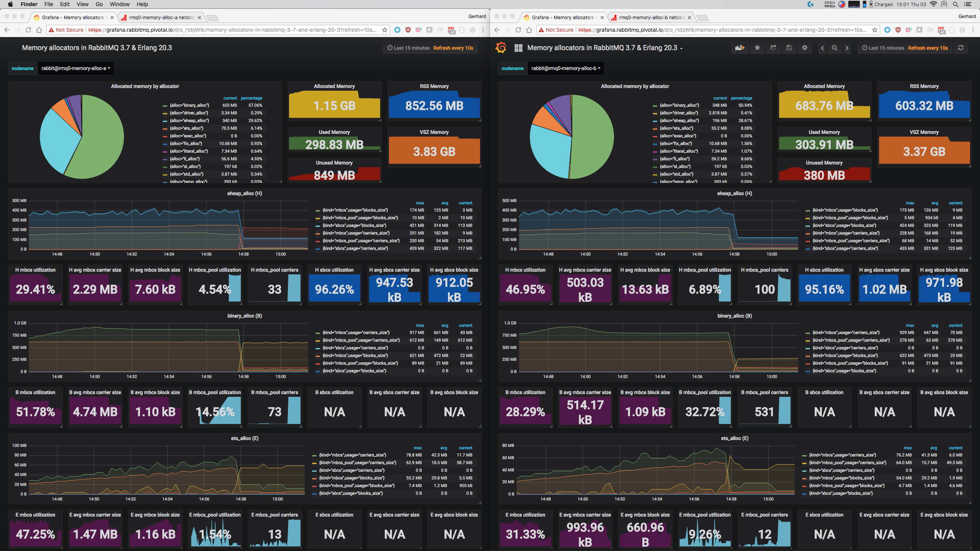This screenshot has height=551, width=980.
Task: Select the Grafana tab in the left browser window
Action: [73, 18]
